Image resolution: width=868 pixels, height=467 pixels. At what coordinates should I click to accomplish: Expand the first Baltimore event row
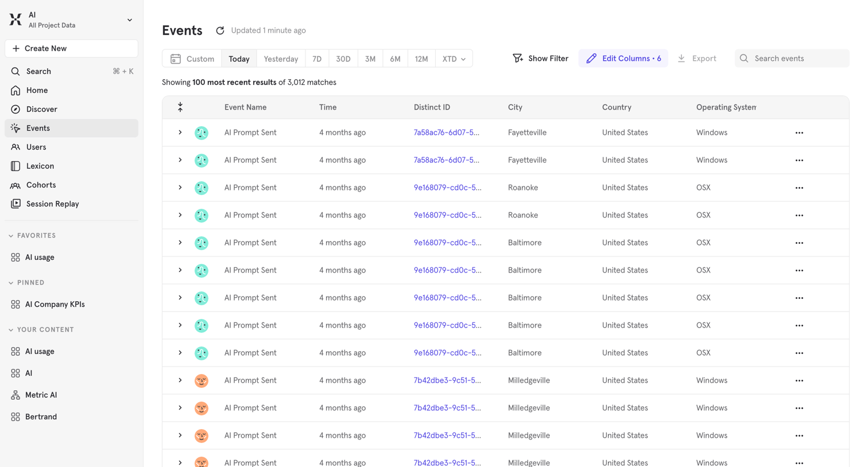180,243
